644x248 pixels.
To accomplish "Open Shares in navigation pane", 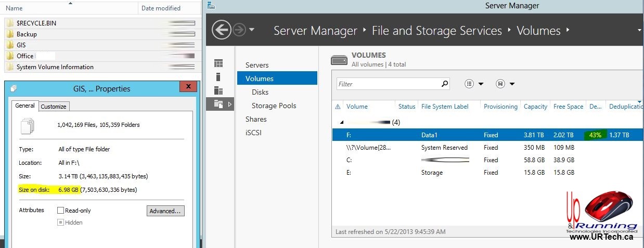I will [x=256, y=119].
